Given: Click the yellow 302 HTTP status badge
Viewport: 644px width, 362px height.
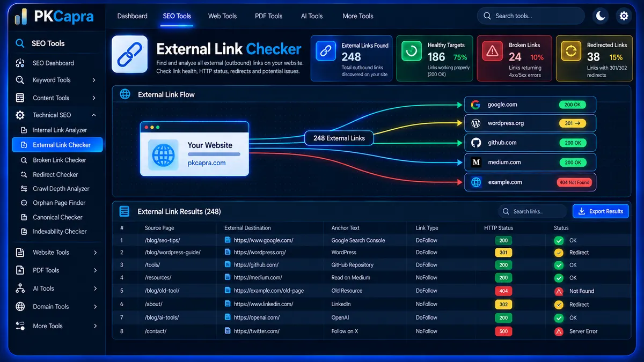Looking at the screenshot, I should point(503,304).
